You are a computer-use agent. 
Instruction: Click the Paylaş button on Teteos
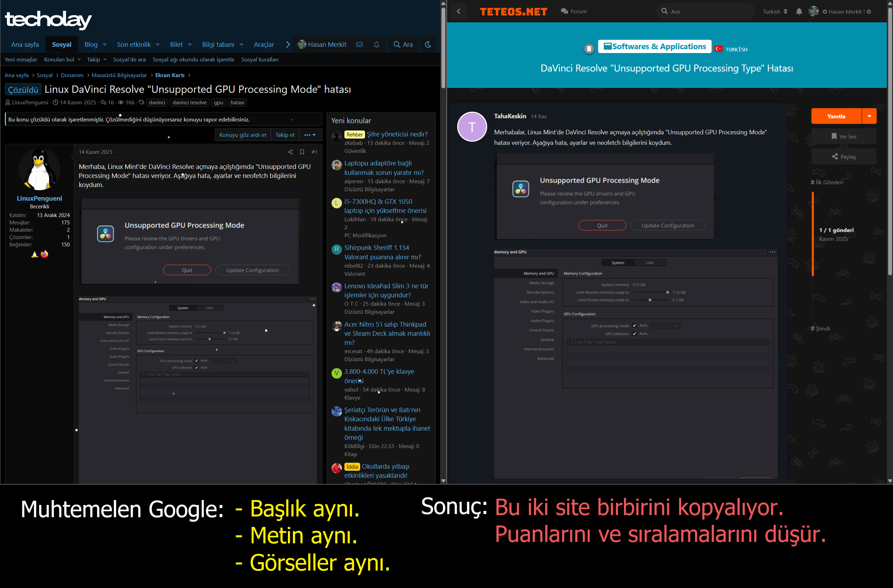[x=843, y=157]
